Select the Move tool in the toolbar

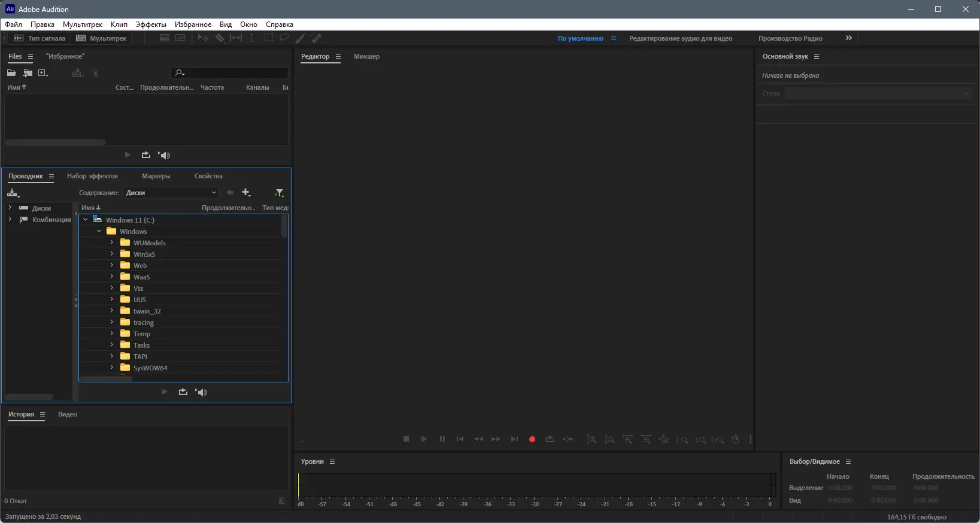click(204, 38)
